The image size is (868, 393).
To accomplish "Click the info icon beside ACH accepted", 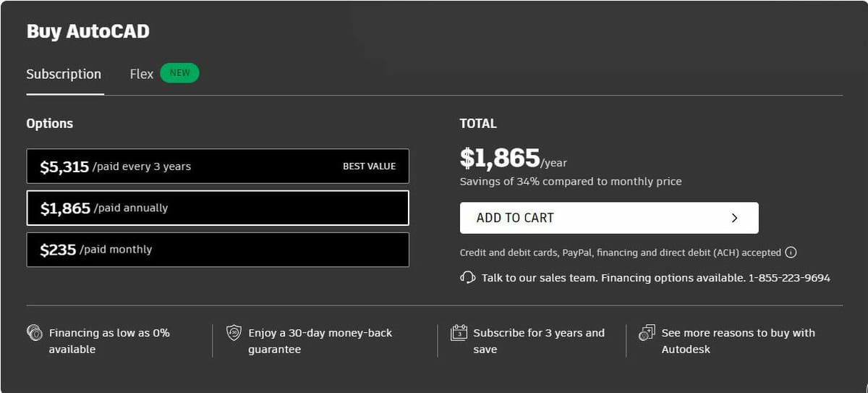I will pos(791,253).
